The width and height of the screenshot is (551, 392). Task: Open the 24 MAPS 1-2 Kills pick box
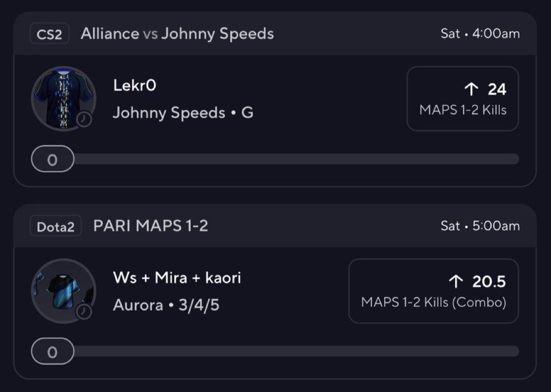(x=462, y=98)
